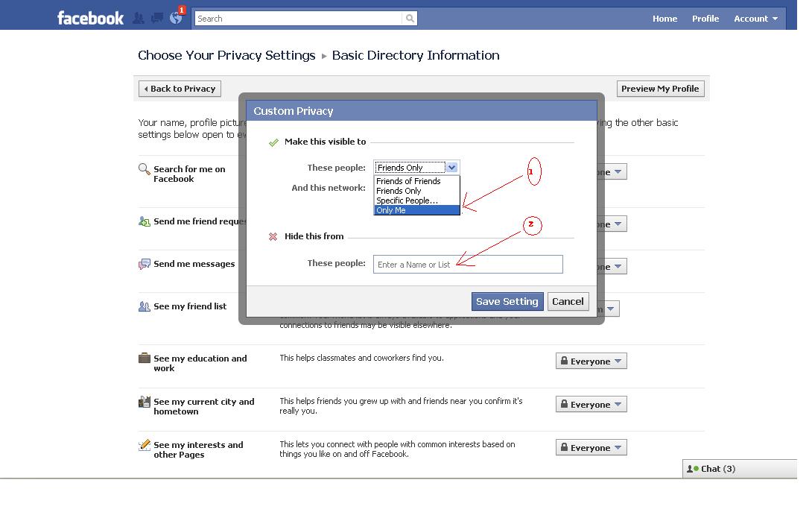Click the Basic Directory Information heading
Viewport: 812px width, 521px height.
coord(416,55)
